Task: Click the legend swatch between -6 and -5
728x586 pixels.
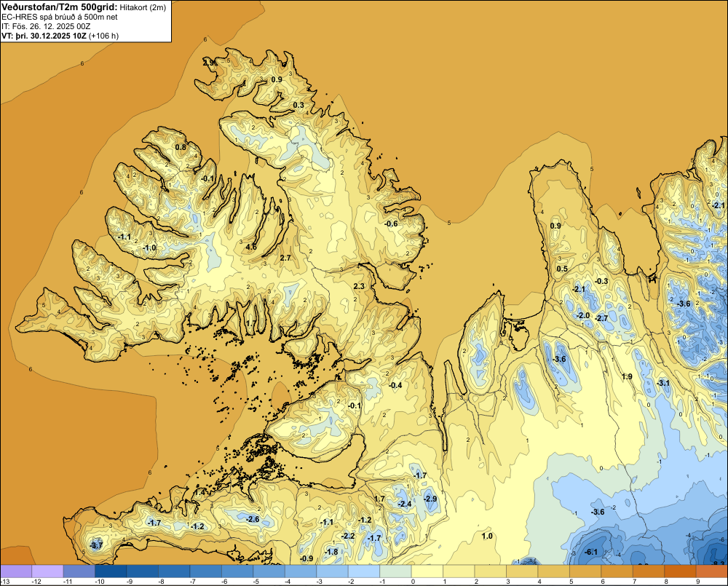Action: [x=237, y=571]
